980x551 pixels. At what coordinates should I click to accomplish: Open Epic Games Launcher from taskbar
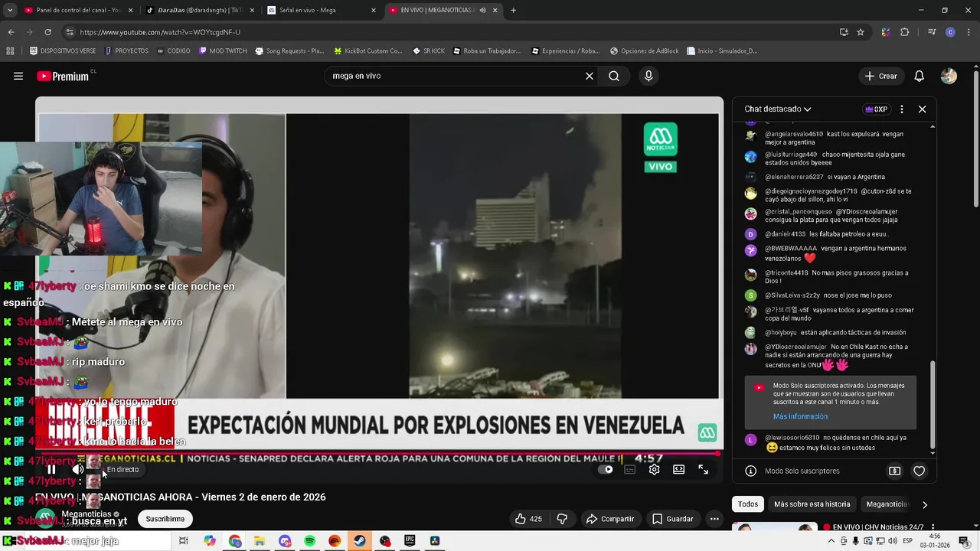[410, 541]
